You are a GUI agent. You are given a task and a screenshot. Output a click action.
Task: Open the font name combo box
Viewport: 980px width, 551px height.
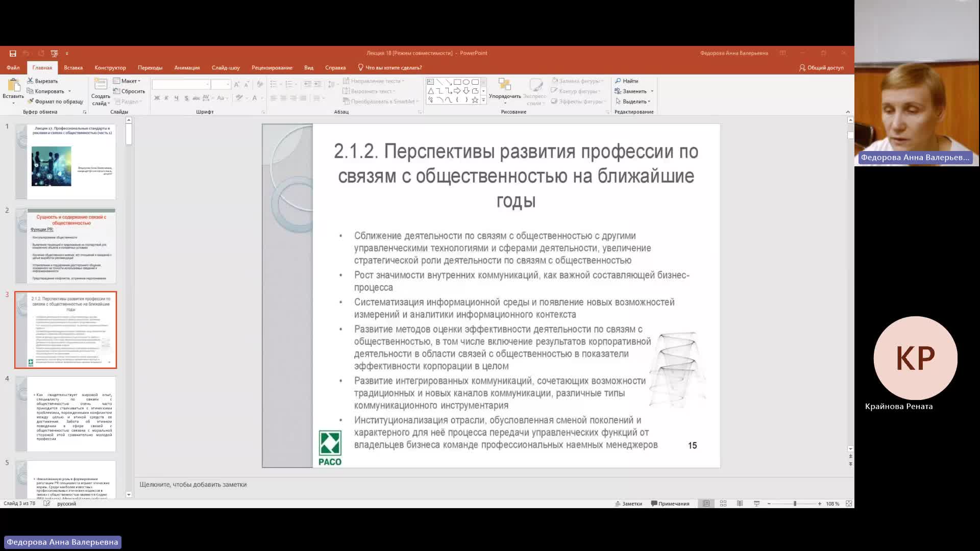181,84
